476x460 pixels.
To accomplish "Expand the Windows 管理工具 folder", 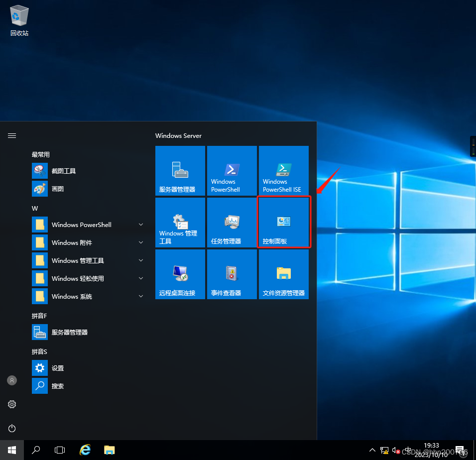I will (88, 260).
